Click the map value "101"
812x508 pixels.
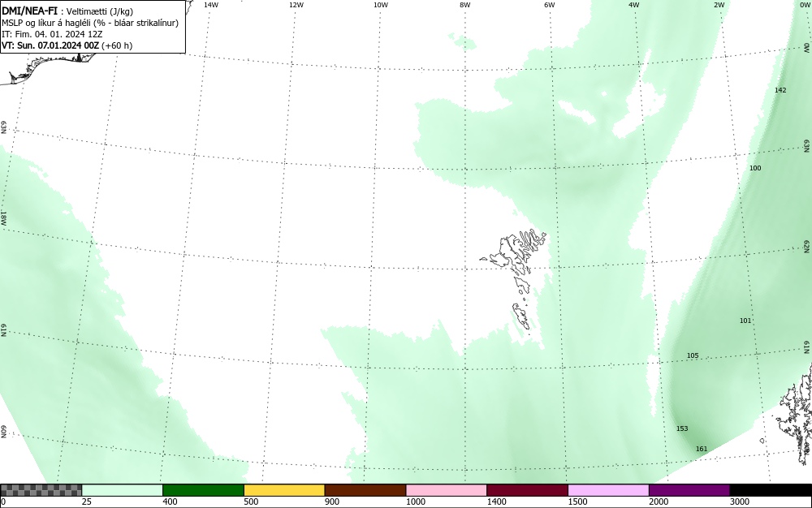click(745, 321)
